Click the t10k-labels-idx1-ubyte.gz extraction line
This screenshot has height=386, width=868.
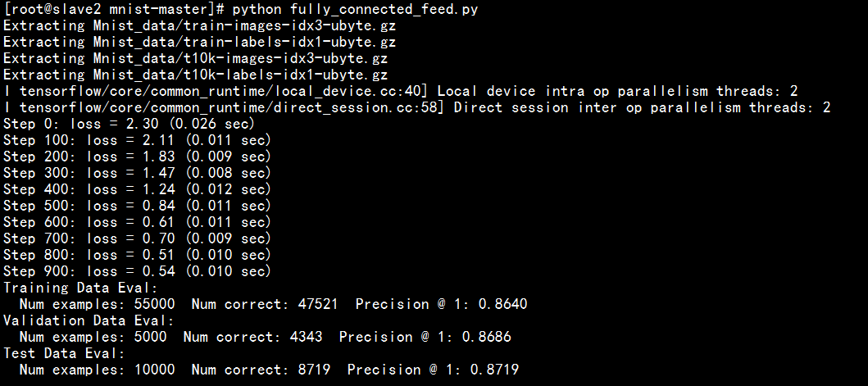195,75
